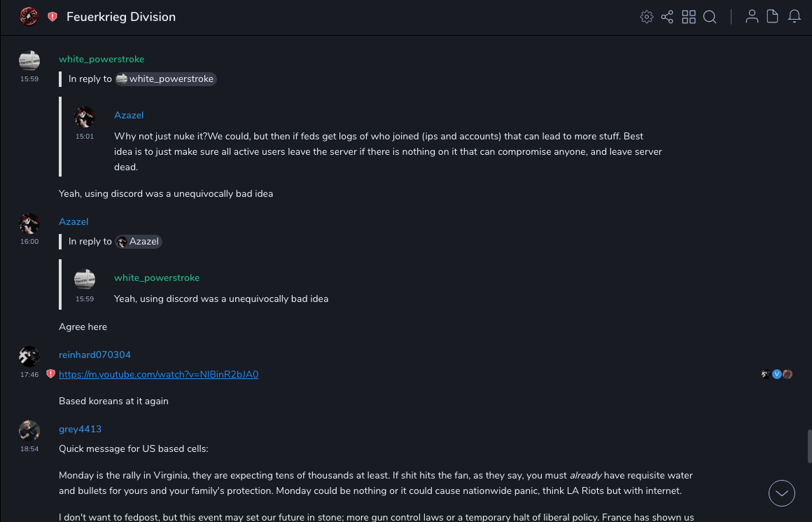Open the members person icon
This screenshot has width=812, height=522.
click(x=752, y=17)
